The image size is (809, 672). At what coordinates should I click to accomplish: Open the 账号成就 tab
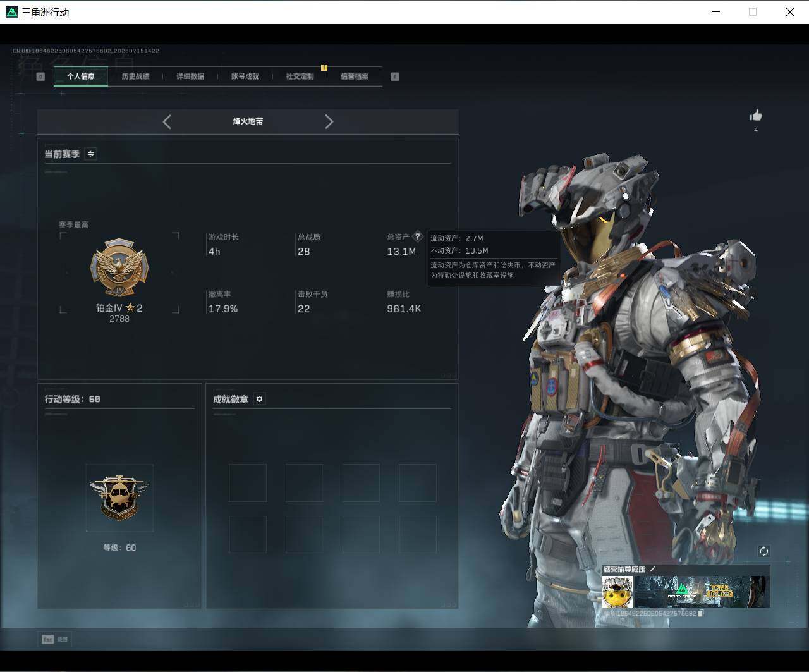tap(245, 76)
